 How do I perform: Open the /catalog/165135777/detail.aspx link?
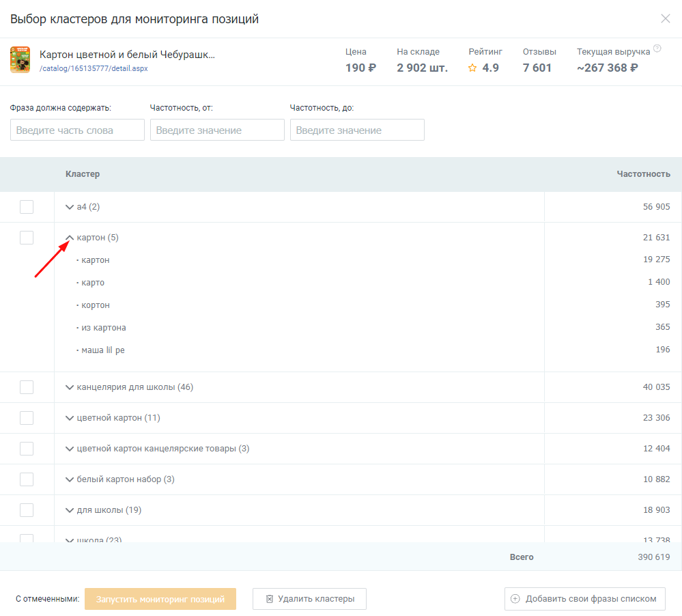[94, 69]
